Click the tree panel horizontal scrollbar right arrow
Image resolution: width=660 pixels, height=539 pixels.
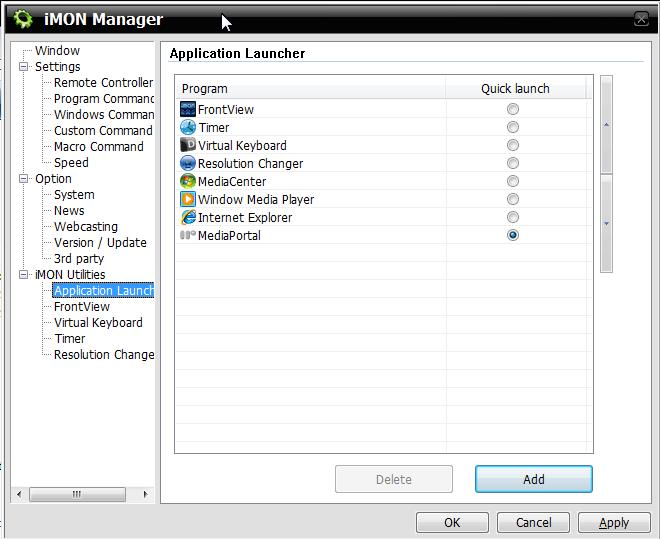click(x=145, y=494)
